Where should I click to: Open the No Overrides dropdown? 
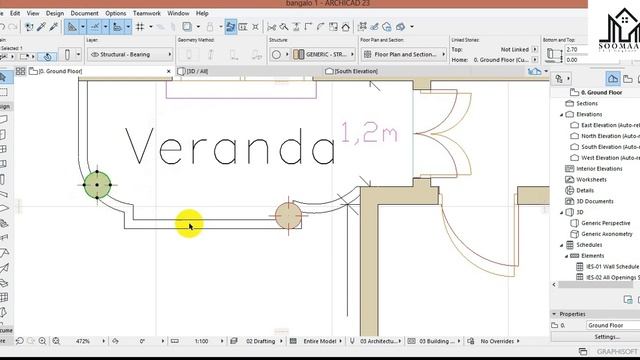[x=518, y=341]
